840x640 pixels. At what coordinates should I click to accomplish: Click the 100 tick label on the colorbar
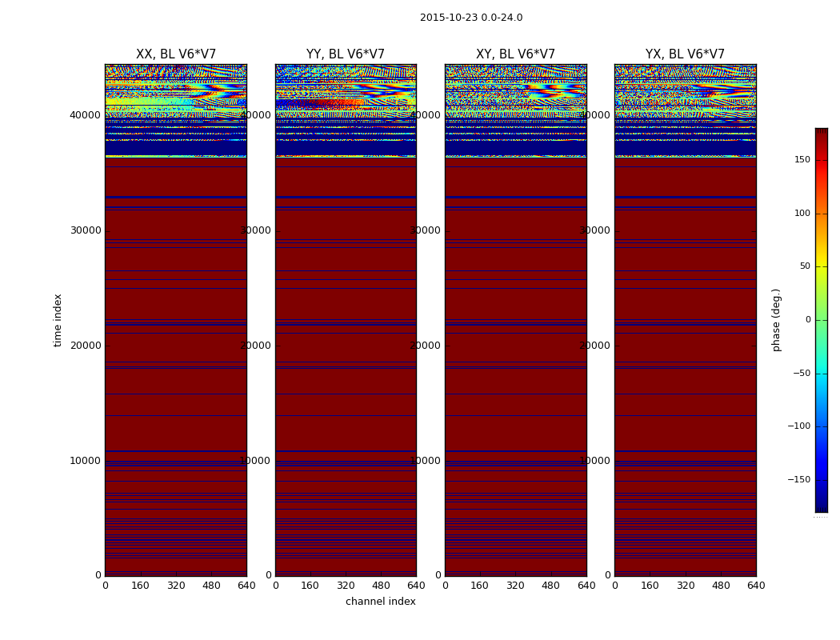pyautogui.click(x=801, y=214)
